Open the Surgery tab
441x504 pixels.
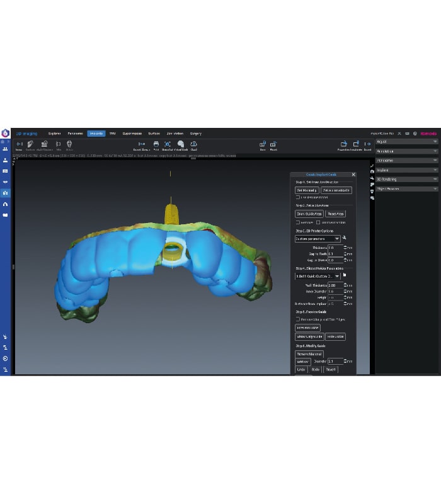(196, 134)
